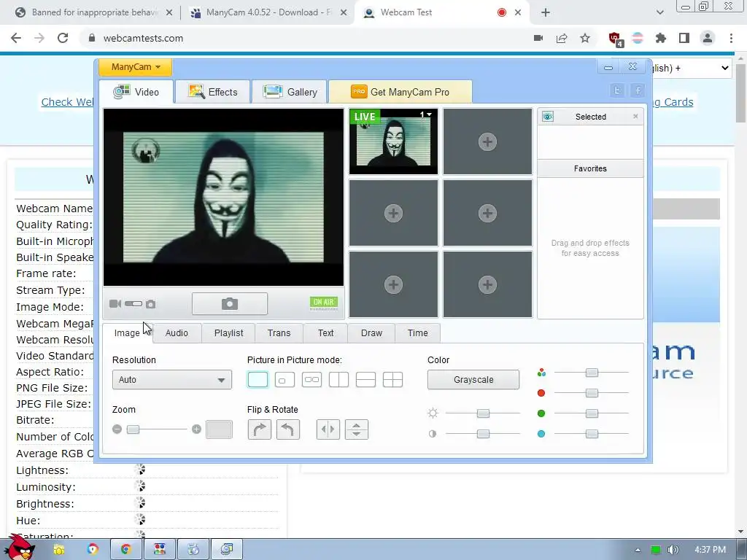
Task: Add source to bottom-left empty video slot
Action: pyautogui.click(x=393, y=284)
